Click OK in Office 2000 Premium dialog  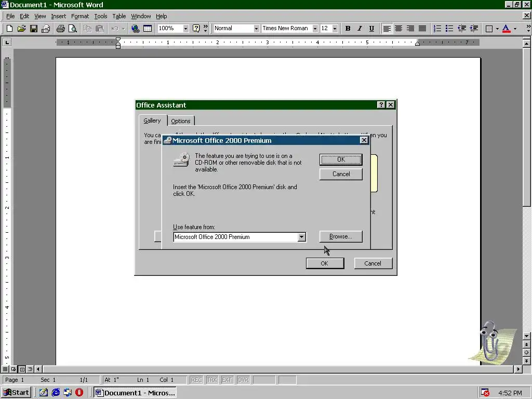pos(341,159)
